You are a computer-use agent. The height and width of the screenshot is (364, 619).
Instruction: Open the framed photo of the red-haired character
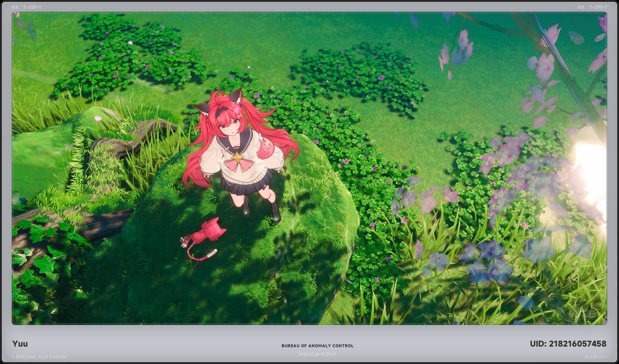[x=309, y=168]
